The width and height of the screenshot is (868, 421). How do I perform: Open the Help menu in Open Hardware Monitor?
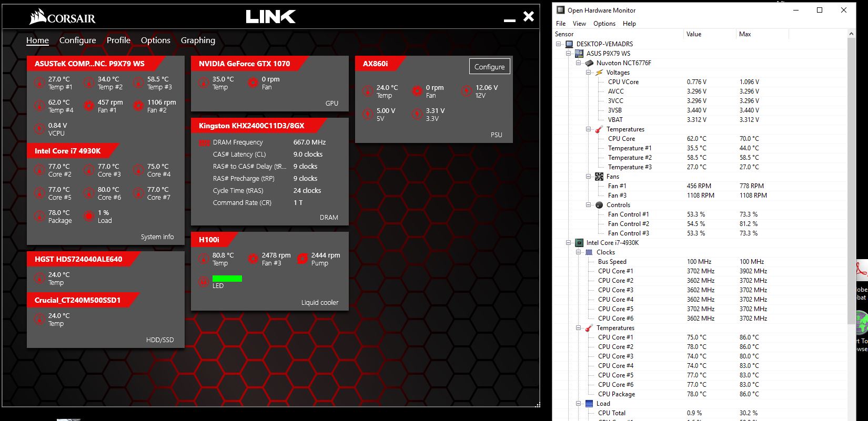pos(629,24)
